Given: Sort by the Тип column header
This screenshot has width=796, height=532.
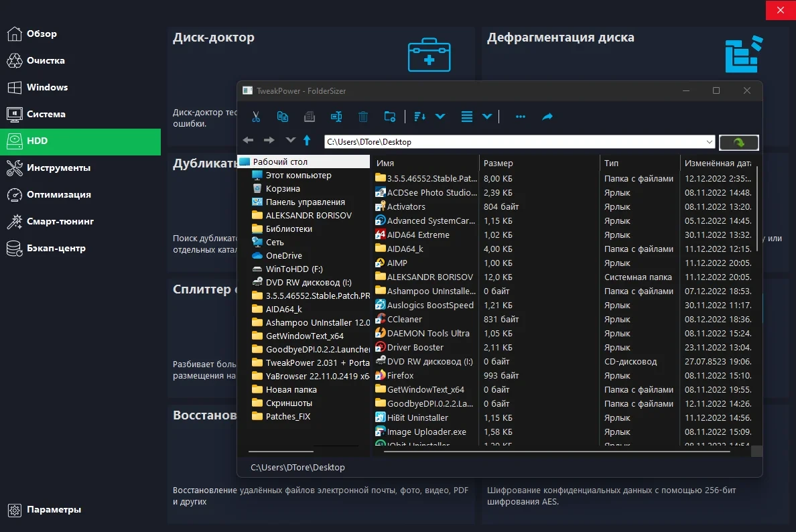Looking at the screenshot, I should pyautogui.click(x=640, y=163).
